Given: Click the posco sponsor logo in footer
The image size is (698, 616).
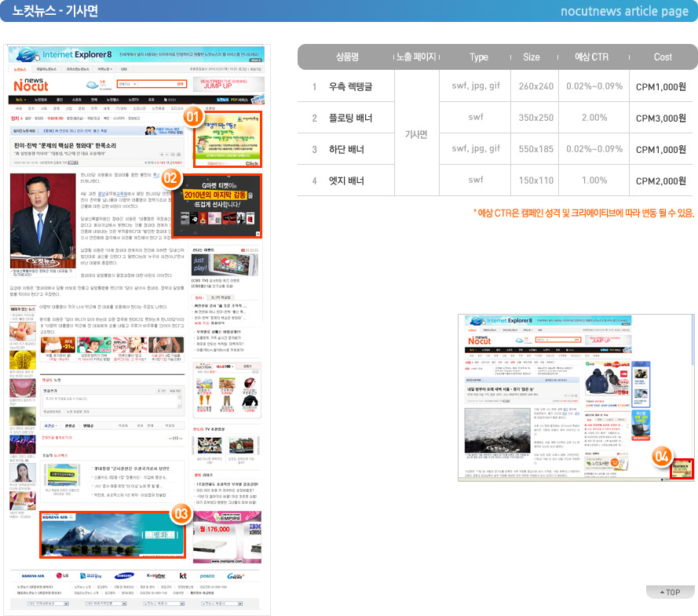Looking at the screenshot, I should point(207,576).
